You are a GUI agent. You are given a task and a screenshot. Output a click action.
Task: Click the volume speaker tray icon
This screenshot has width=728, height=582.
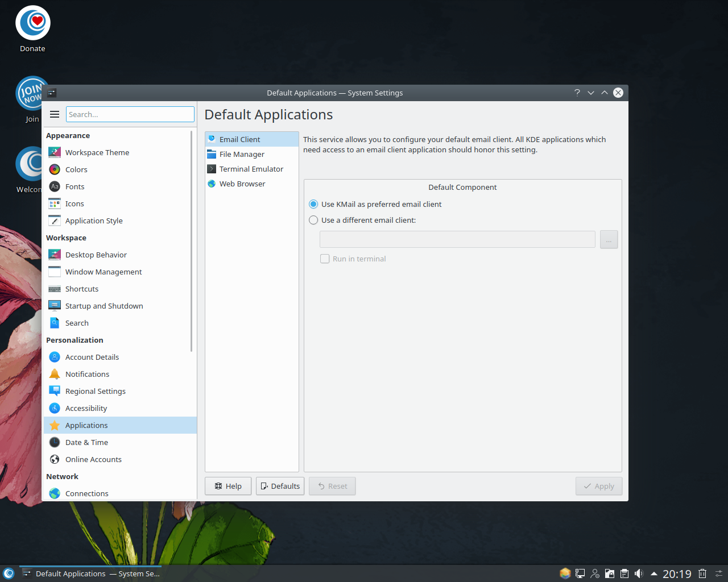point(639,573)
